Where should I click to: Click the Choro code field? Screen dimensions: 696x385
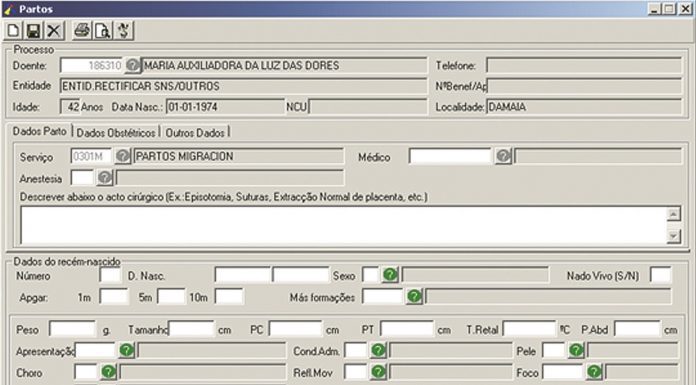(x=86, y=372)
